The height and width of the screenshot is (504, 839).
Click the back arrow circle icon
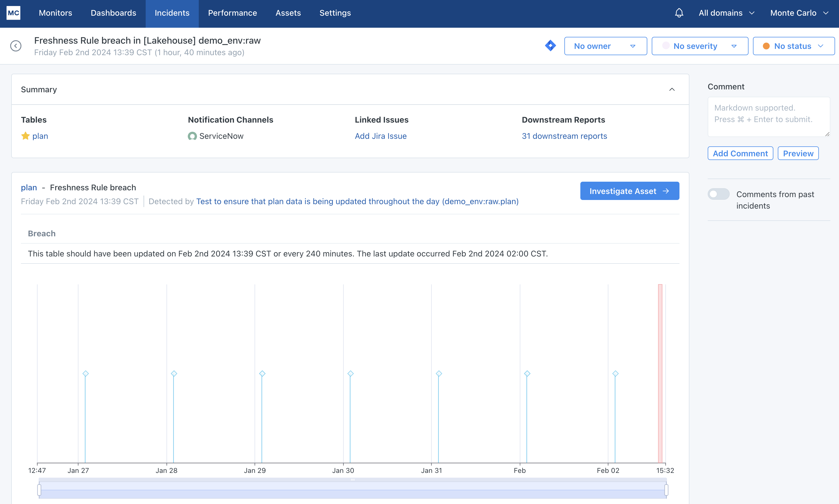16,46
